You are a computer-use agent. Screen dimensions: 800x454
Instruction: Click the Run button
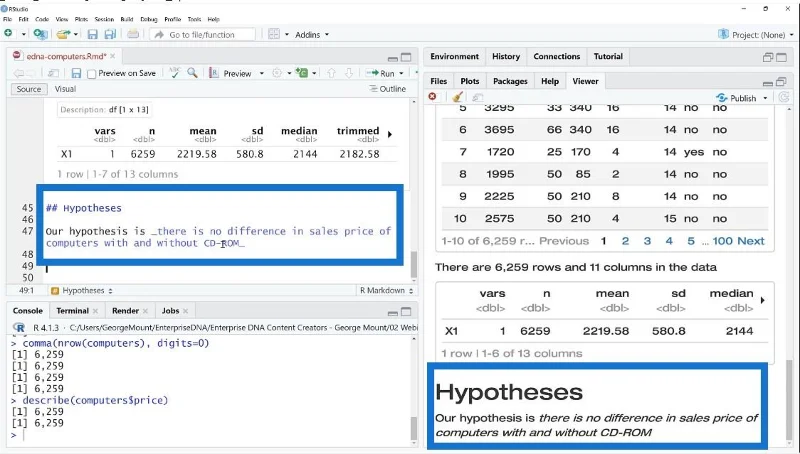tap(381, 73)
